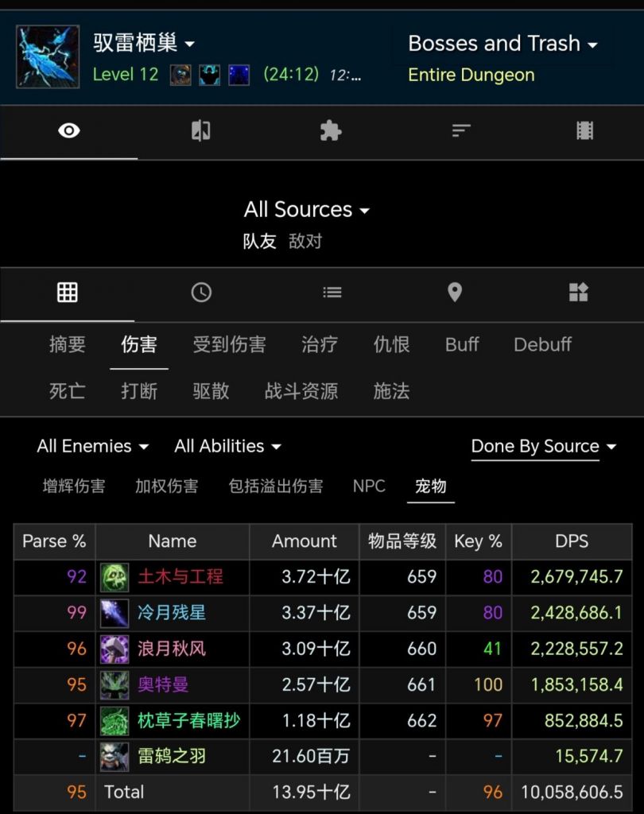Click the film strip replay icon

(585, 132)
